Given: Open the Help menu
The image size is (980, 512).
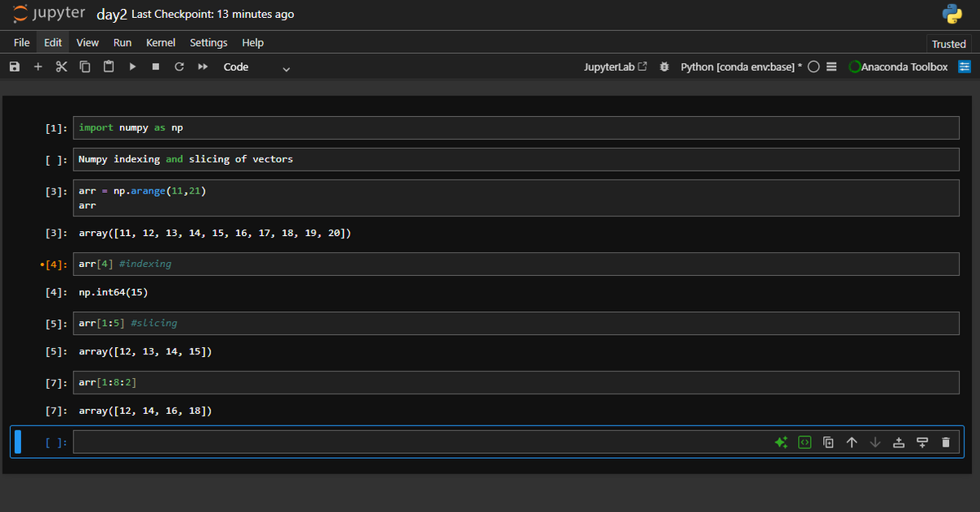Looking at the screenshot, I should pos(253,42).
